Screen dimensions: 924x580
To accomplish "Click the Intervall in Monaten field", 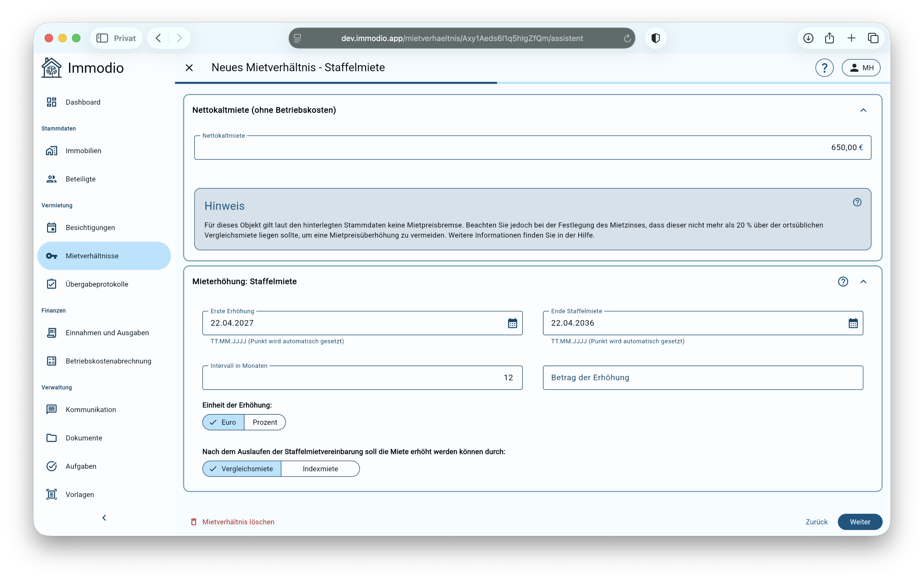I will tap(362, 377).
